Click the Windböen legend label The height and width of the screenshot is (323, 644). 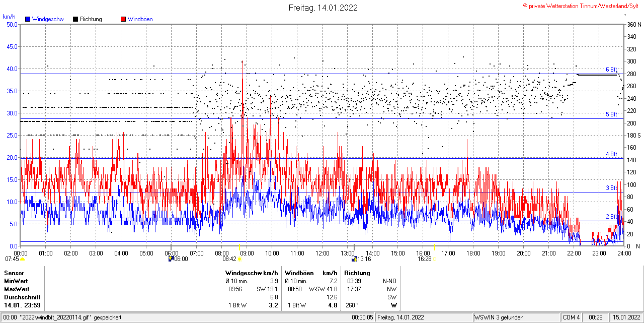coord(140,19)
